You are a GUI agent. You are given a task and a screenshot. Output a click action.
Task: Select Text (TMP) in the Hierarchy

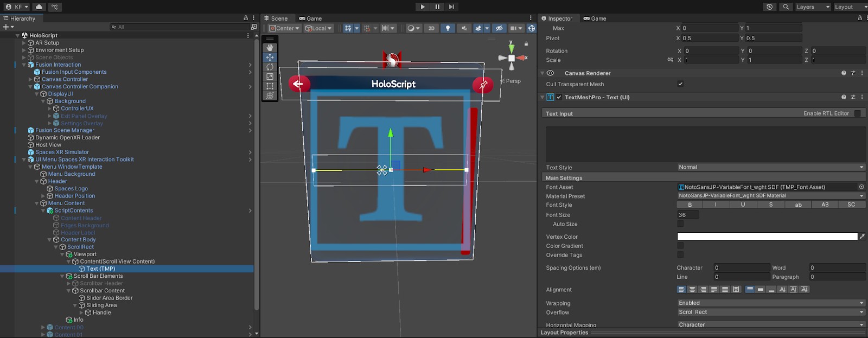(x=100, y=269)
